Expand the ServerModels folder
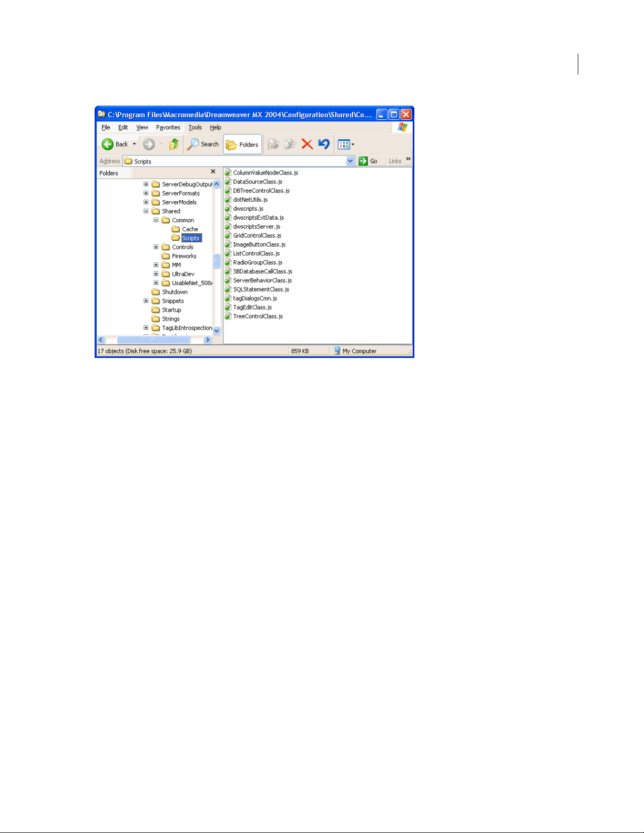This screenshot has width=644, height=833. (x=146, y=202)
